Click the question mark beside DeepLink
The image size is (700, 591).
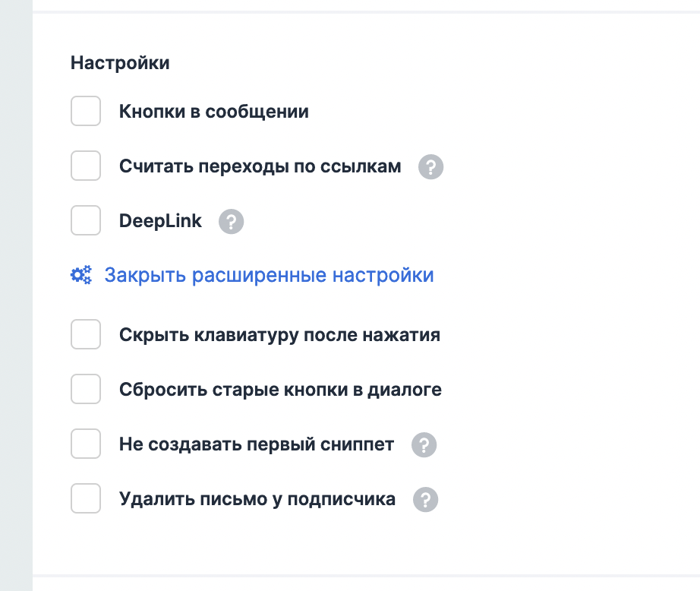(231, 222)
